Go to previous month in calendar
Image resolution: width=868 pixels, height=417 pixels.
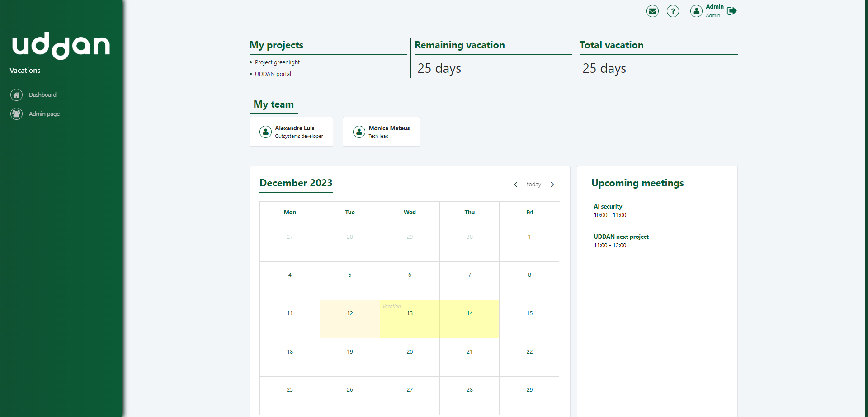click(515, 185)
